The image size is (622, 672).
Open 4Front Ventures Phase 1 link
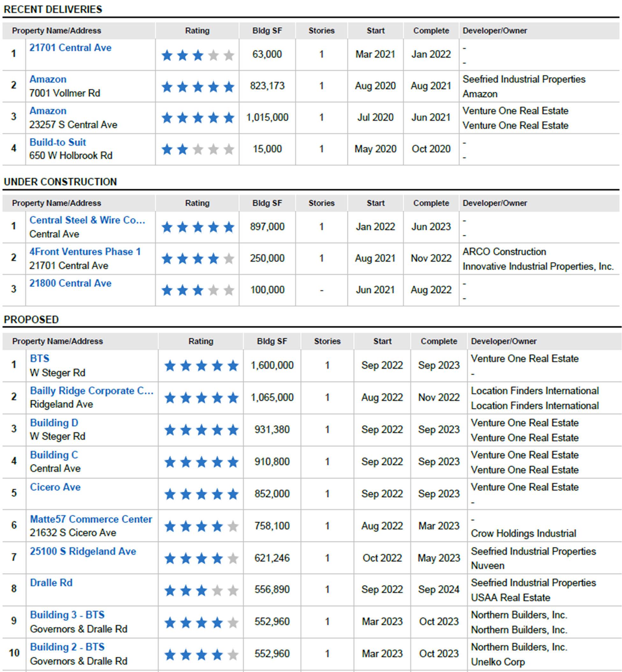[x=85, y=252]
